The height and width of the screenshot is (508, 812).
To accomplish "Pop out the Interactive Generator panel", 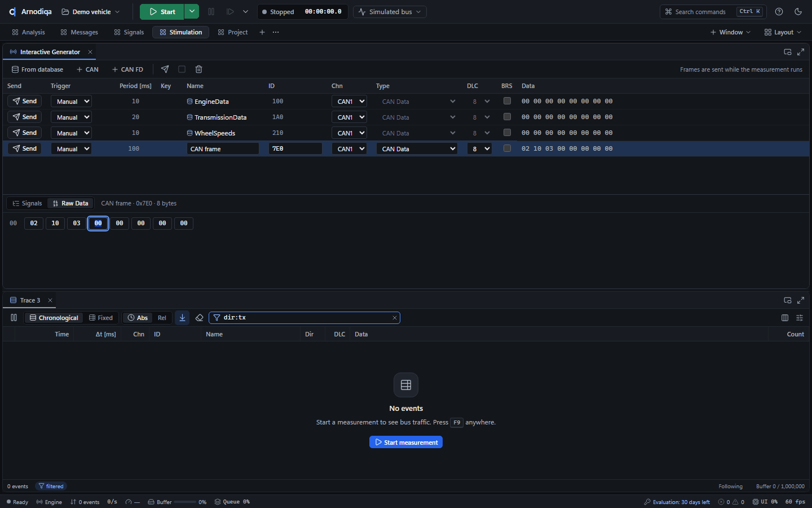I will (x=788, y=52).
